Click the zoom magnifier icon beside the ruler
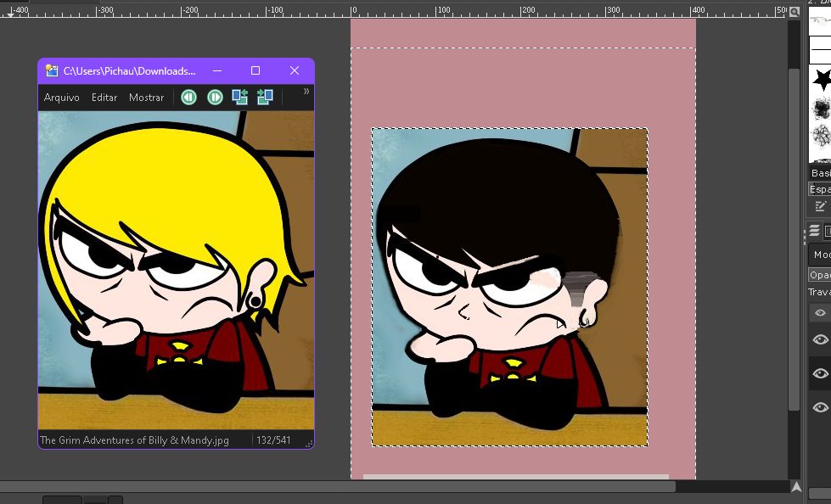831x504 pixels. pyautogui.click(x=794, y=11)
